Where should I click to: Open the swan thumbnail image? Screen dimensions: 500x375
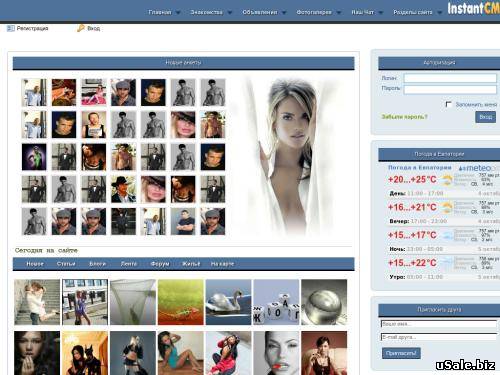[228, 302]
